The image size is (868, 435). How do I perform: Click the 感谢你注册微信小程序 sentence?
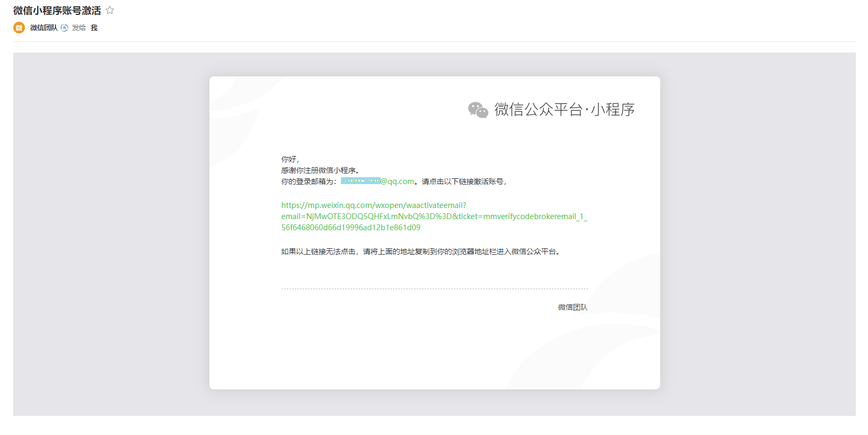[320, 170]
